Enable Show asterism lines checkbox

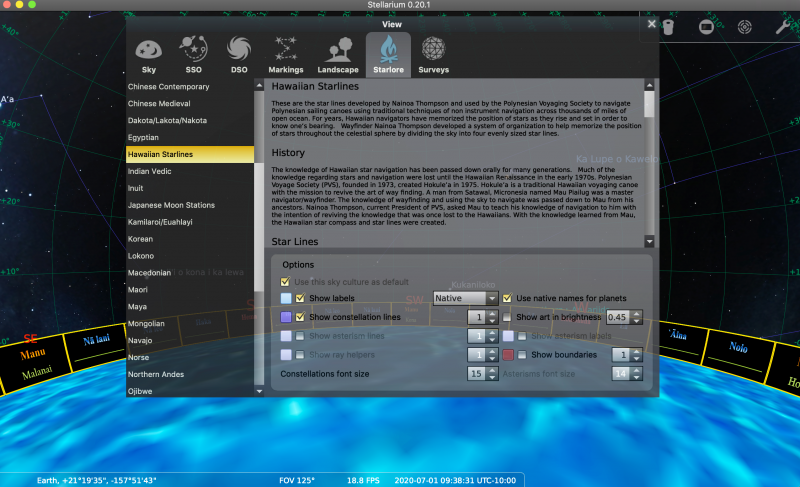click(300, 336)
